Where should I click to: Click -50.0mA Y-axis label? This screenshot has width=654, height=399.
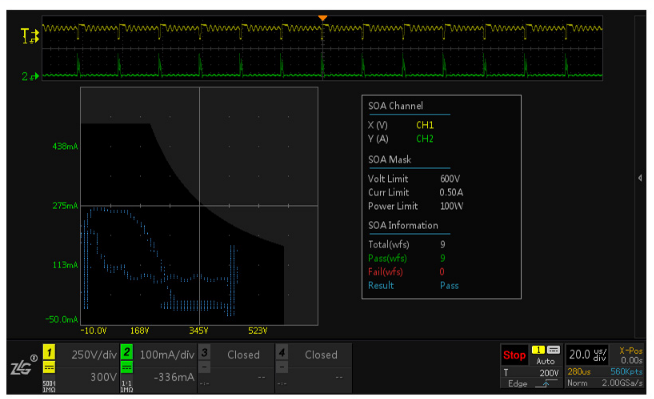(62, 320)
